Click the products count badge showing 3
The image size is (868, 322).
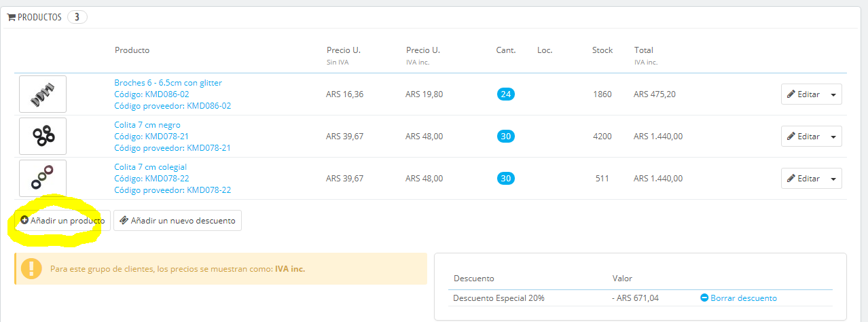(77, 17)
